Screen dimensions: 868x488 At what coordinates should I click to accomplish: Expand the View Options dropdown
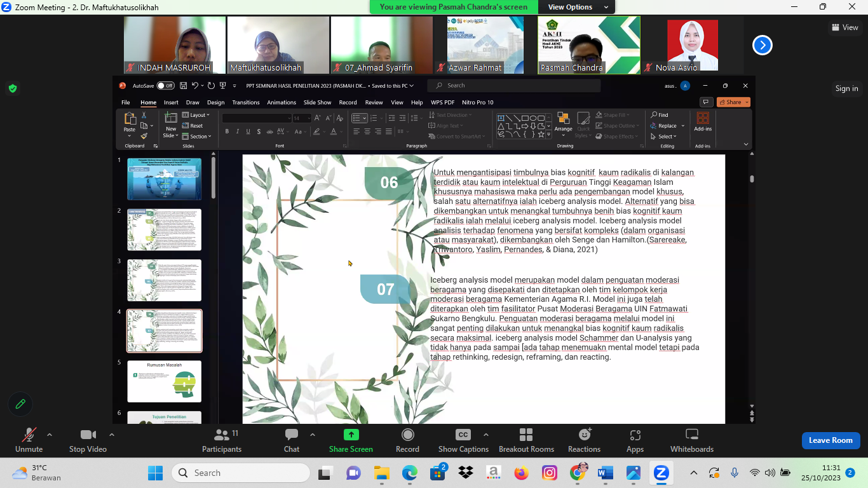click(x=578, y=7)
